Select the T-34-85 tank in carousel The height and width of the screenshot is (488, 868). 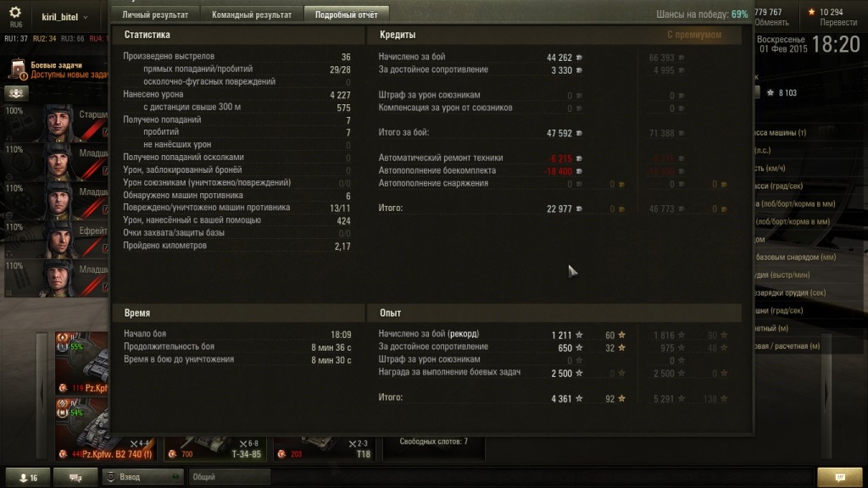tap(215, 448)
